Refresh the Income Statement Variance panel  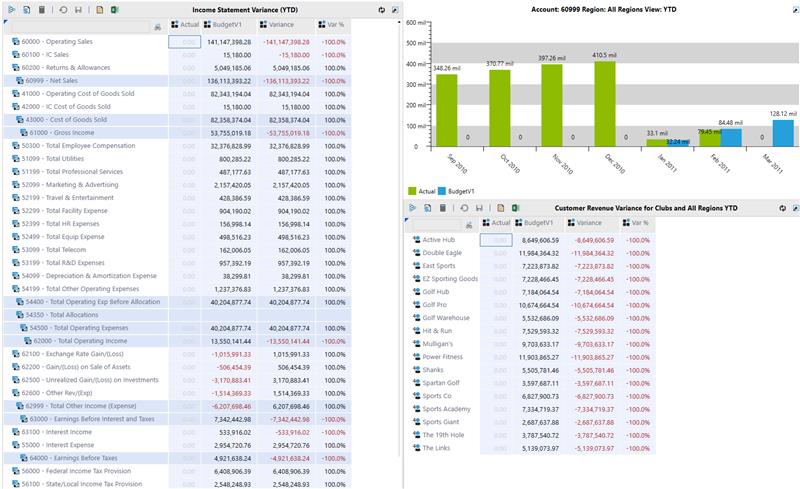[x=381, y=9]
